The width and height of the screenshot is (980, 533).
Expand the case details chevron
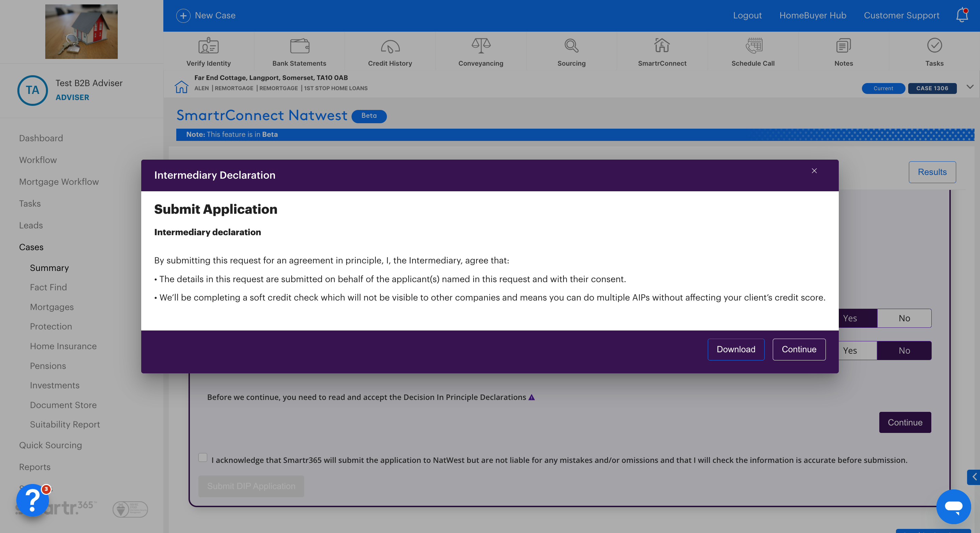(970, 87)
